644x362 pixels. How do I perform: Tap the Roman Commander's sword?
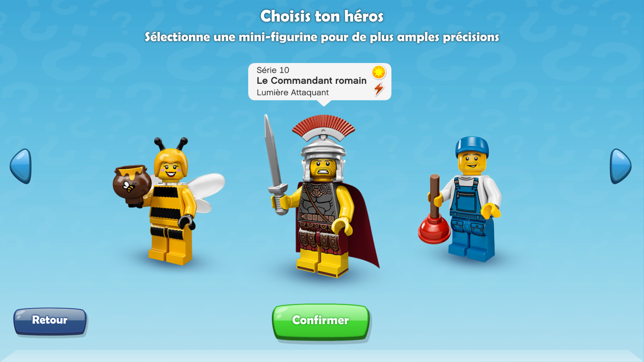[275, 164]
